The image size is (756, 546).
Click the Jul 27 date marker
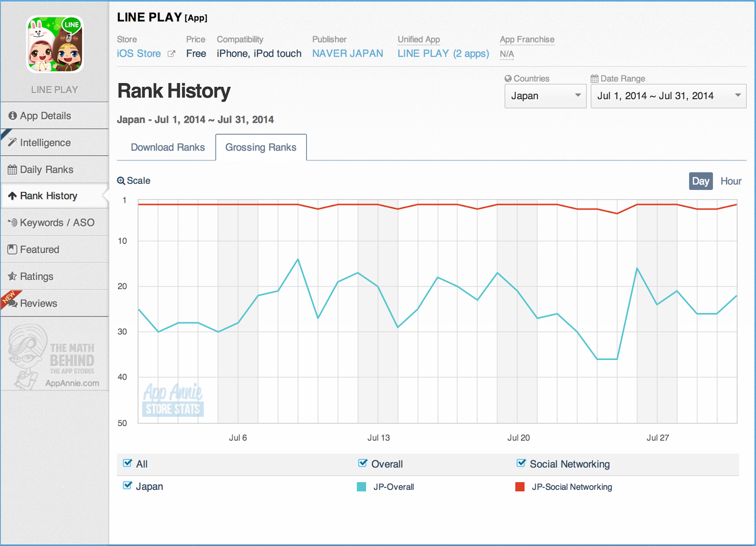point(658,438)
